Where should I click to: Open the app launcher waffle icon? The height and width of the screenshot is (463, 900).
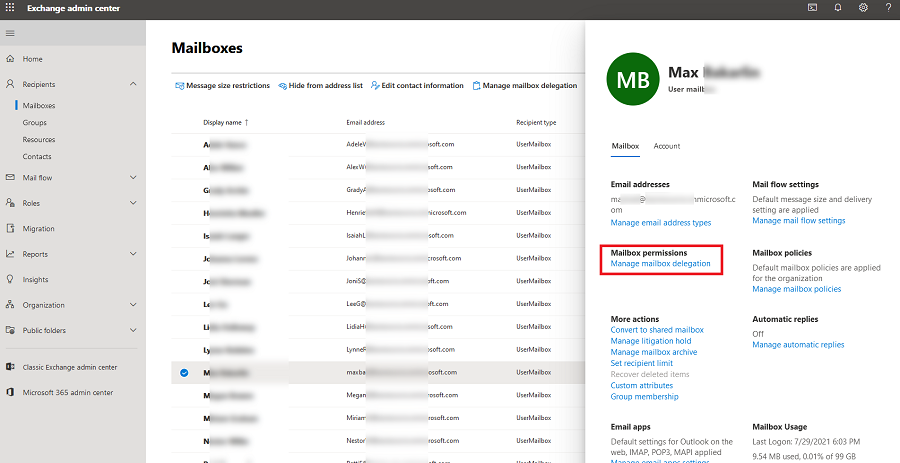click(x=10, y=8)
